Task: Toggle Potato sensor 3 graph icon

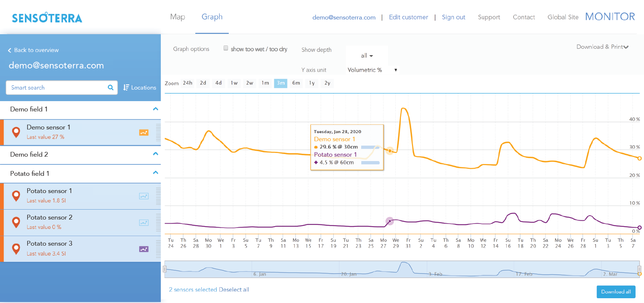Action: 144,249
